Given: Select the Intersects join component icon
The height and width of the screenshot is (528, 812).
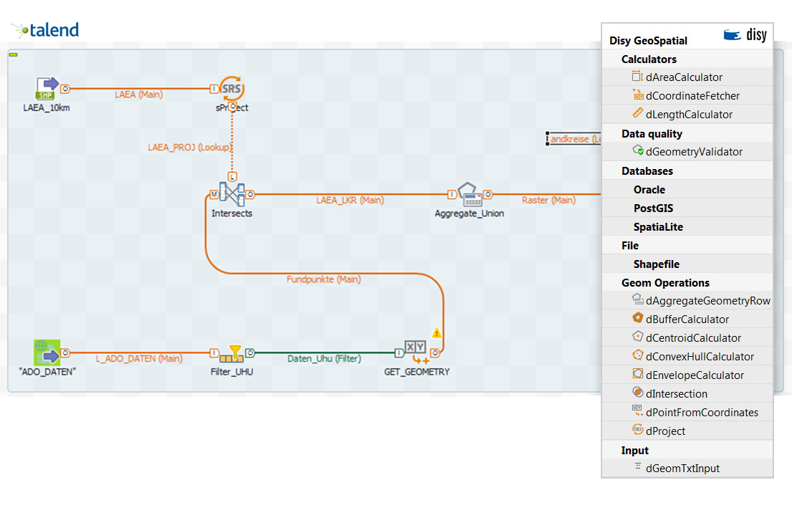Looking at the screenshot, I should coord(231,194).
